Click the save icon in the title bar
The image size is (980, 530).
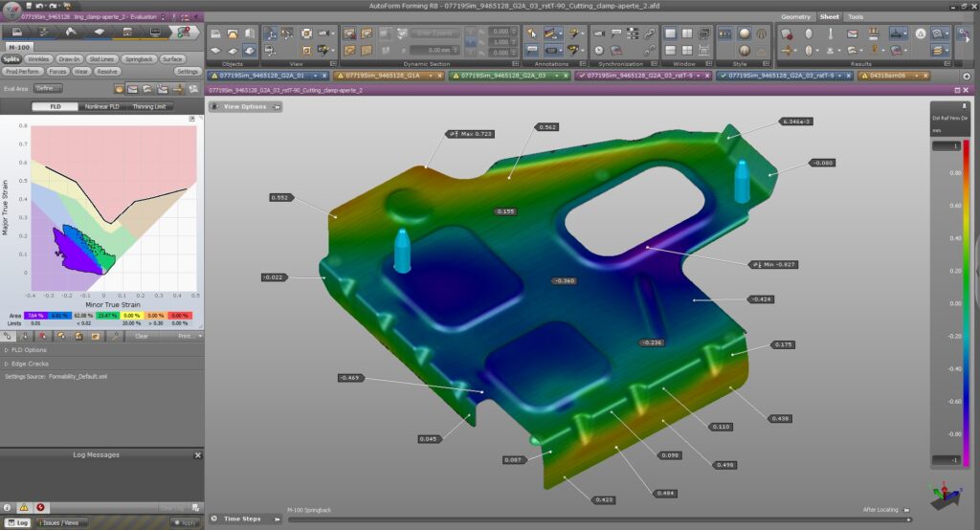click(x=28, y=6)
